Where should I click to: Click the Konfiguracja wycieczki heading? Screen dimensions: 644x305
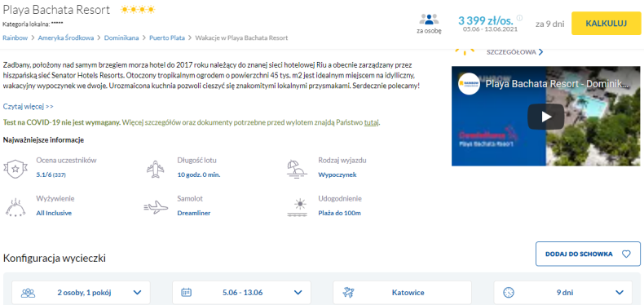tap(55, 259)
